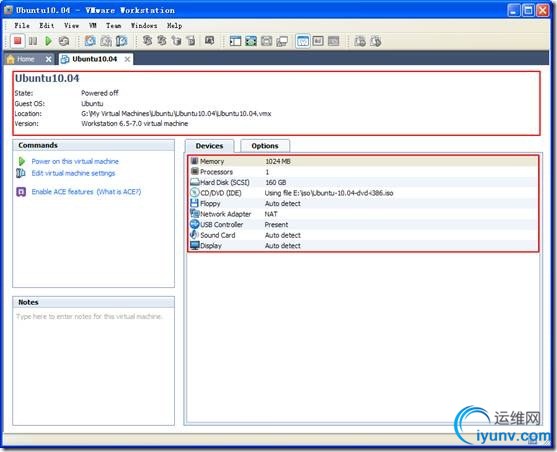Select the Network Adapter label
Viewport: 557px width, 452px height.
226,214
